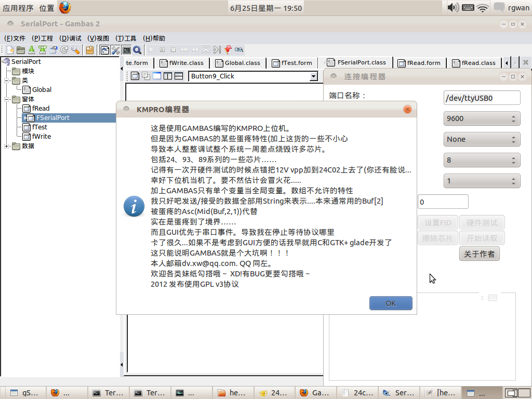Click the /dev/ttyUSB0 port name field
Image resolution: width=532 pixels, height=399 pixels.
482,98
